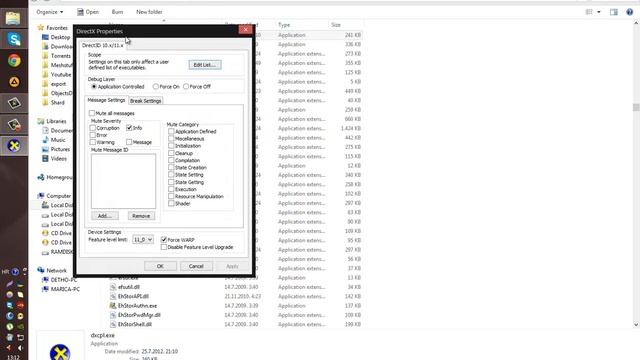Click the Add button under Mute Message ID
This screenshot has height=360, width=640.
click(105, 216)
